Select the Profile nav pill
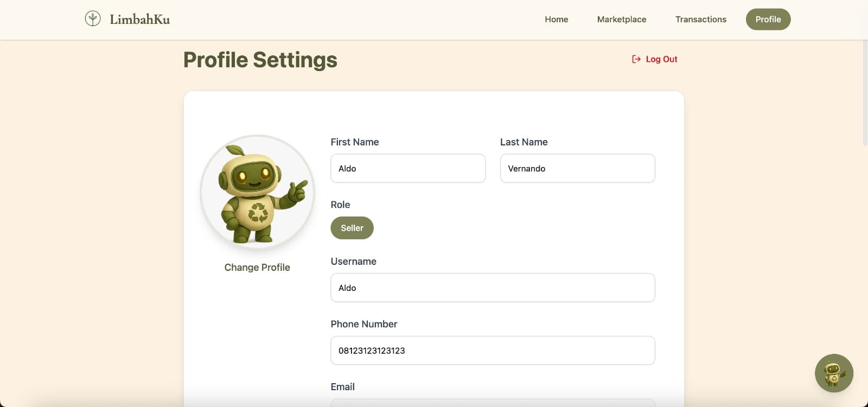The image size is (868, 407). coord(768,20)
